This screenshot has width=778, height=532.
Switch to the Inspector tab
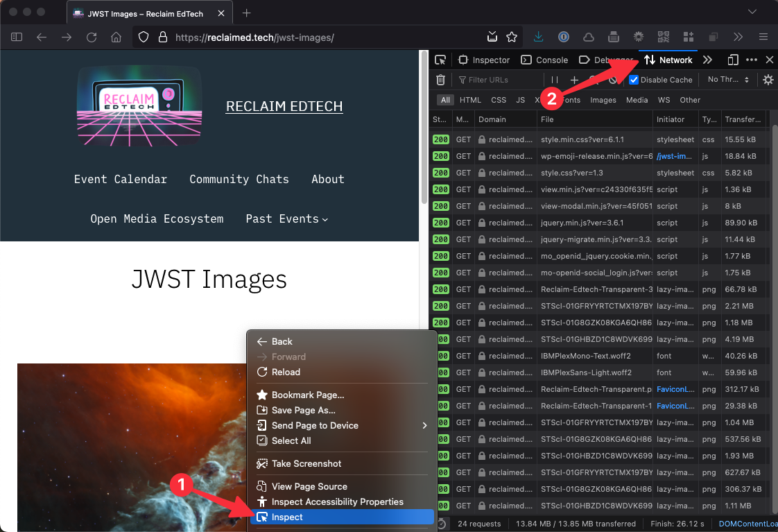coord(484,60)
